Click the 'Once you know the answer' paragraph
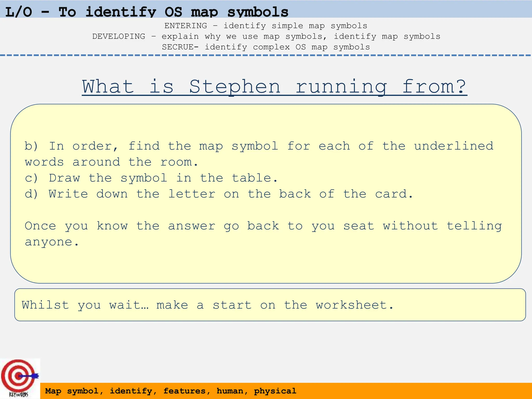Screen dimensions: 532x399 263,234
